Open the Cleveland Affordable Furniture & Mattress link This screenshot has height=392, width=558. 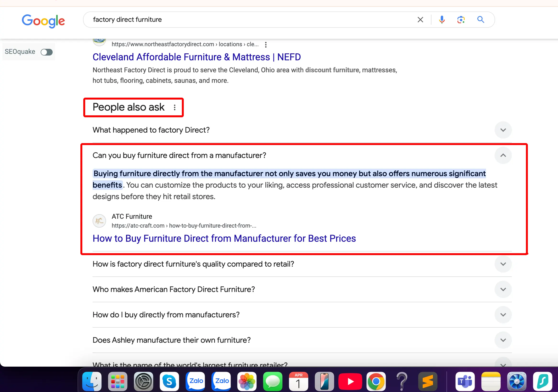[196, 57]
